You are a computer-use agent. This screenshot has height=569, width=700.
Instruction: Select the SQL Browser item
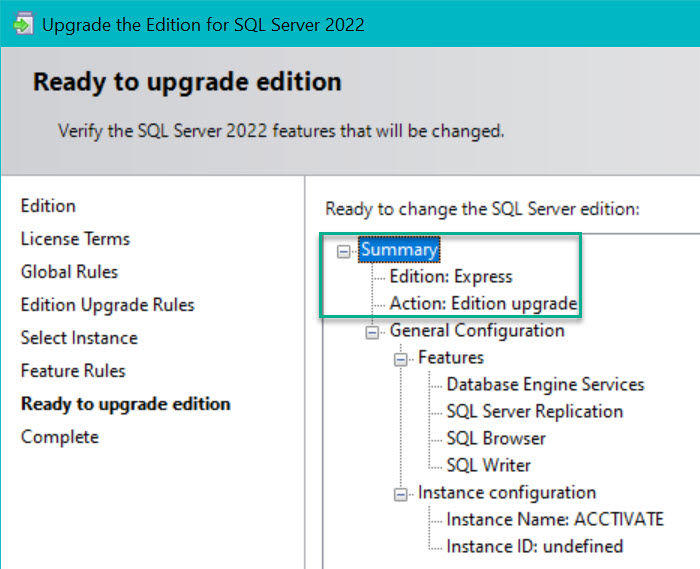[496, 438]
